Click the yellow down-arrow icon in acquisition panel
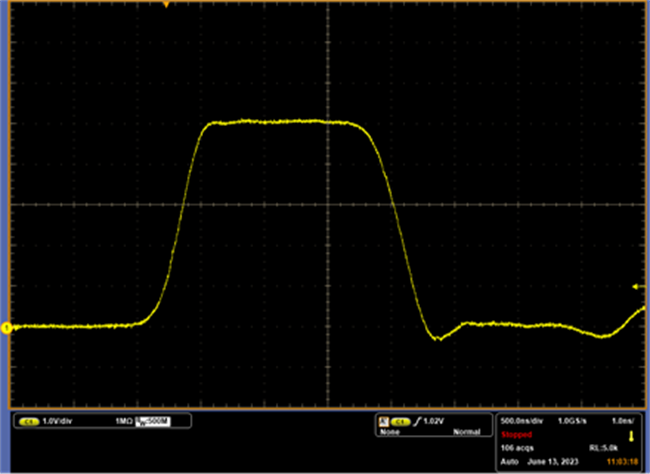Screen dimensions: 650x474 pyautogui.click(x=630, y=435)
